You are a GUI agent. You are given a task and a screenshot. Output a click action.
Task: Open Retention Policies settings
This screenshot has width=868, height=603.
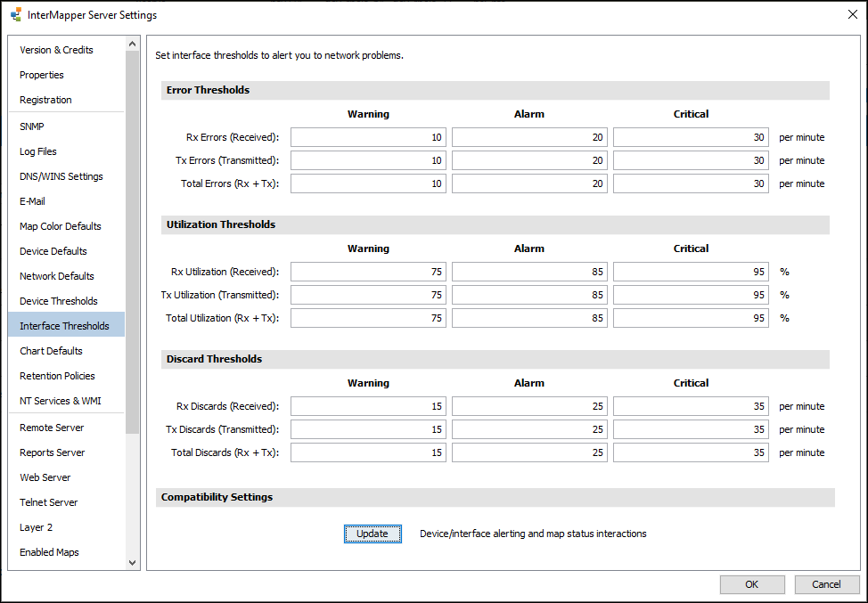(x=56, y=375)
